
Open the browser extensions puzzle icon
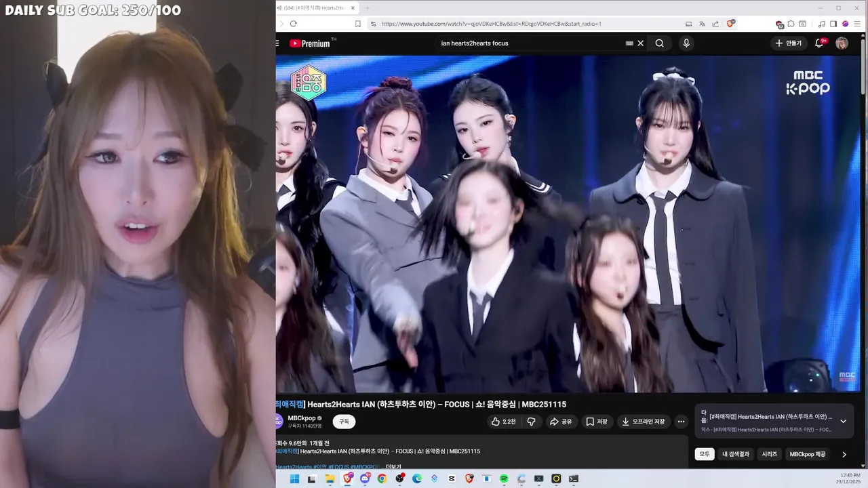(791, 24)
